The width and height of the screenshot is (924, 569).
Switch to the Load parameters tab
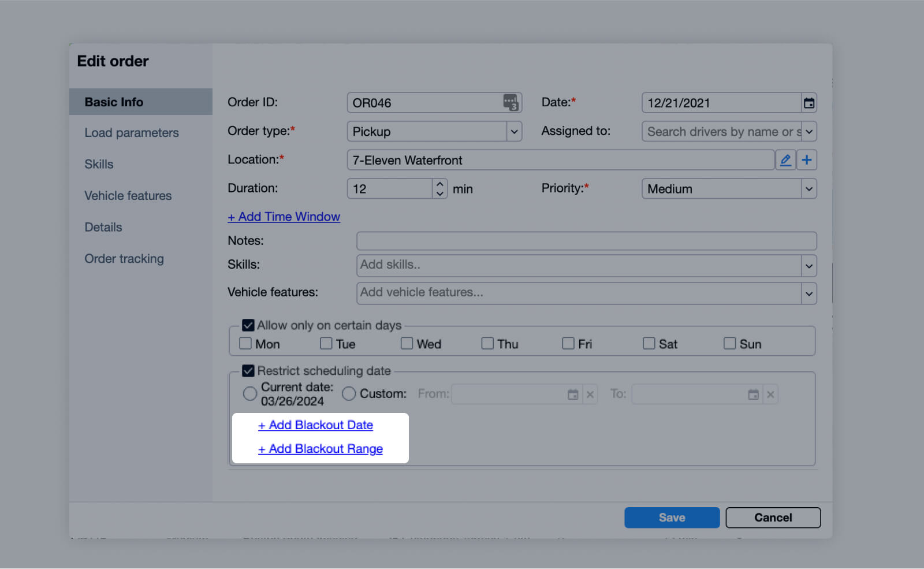(132, 133)
